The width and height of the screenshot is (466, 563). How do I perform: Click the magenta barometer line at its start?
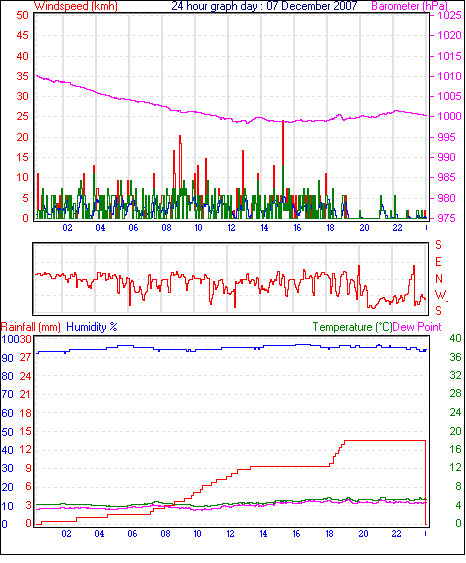pos(37,76)
